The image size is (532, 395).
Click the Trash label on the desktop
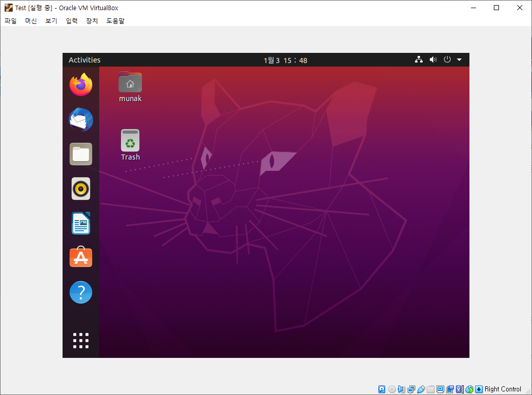tap(130, 157)
